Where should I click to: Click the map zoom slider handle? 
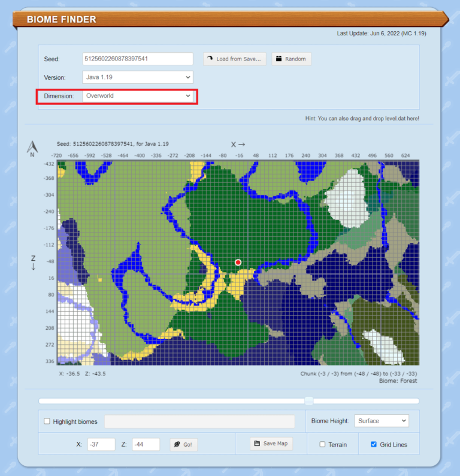[309, 400]
